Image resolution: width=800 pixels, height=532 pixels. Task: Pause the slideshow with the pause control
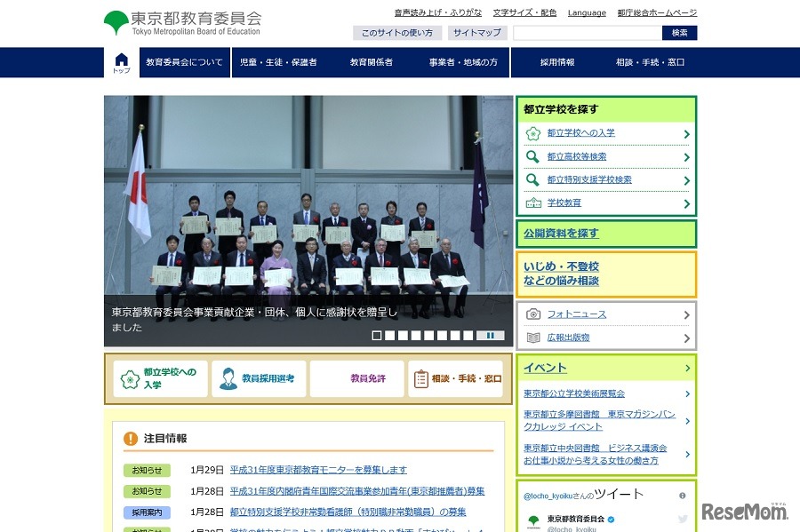(490, 336)
